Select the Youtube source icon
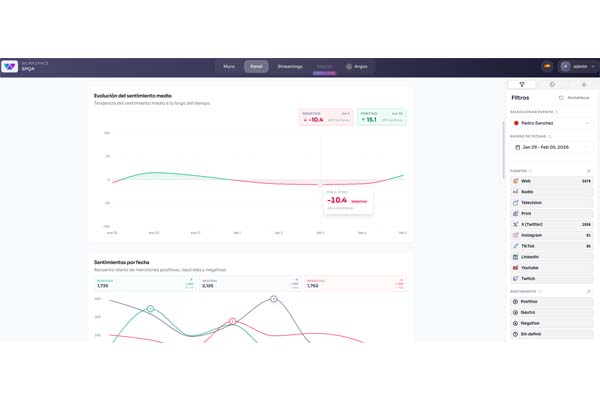This screenshot has height=400, width=600. coord(516,268)
